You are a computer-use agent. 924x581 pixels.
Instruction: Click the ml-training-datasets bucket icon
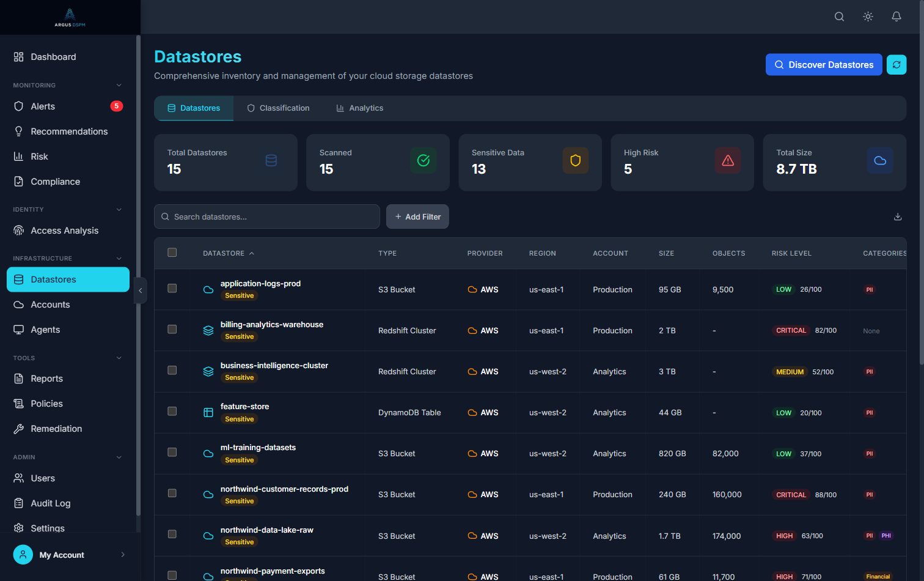click(x=208, y=453)
